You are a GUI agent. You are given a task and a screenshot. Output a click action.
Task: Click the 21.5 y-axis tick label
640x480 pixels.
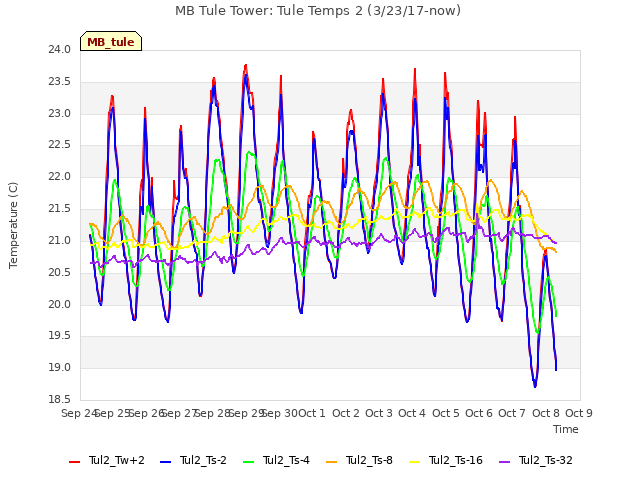(60, 209)
